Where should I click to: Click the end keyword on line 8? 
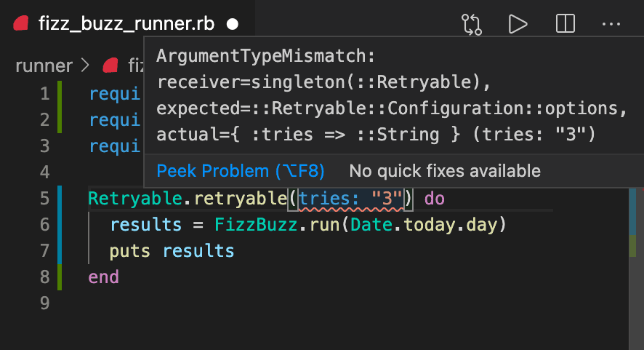(103, 277)
